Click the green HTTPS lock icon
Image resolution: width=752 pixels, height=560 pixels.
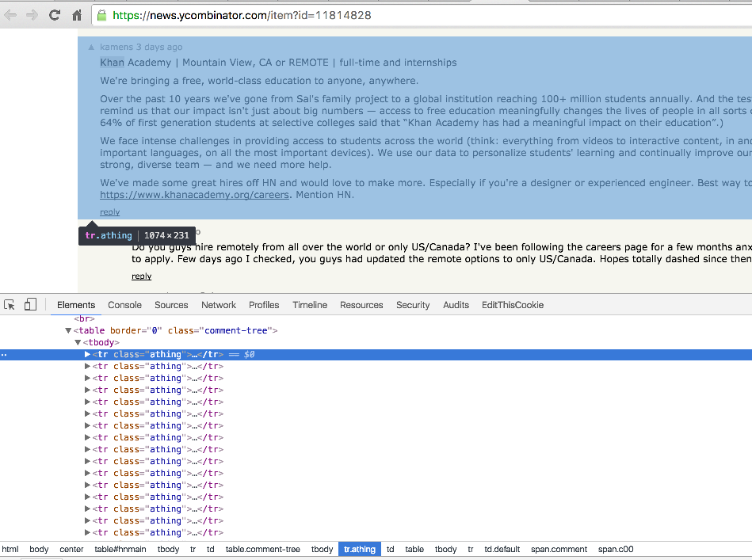101,15
